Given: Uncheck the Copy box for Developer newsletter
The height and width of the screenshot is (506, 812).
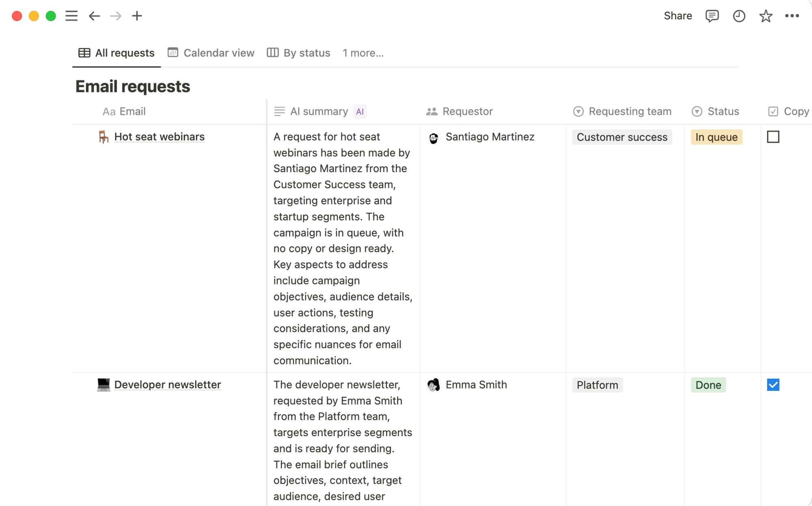Looking at the screenshot, I should coord(773,385).
